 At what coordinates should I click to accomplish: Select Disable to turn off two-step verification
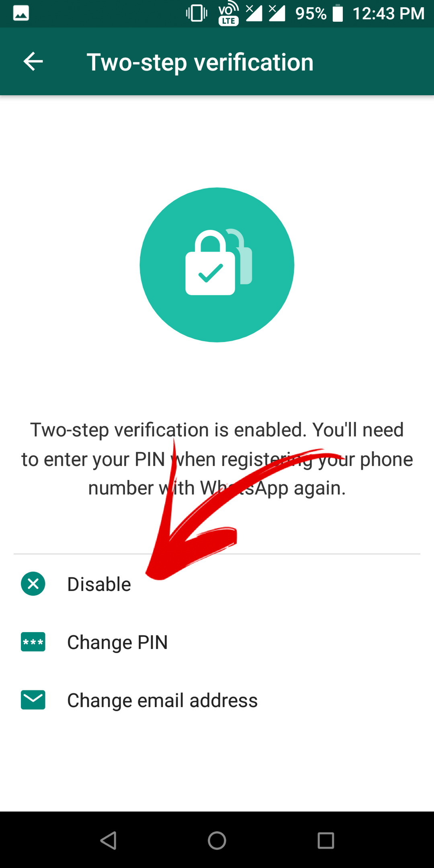point(217,583)
